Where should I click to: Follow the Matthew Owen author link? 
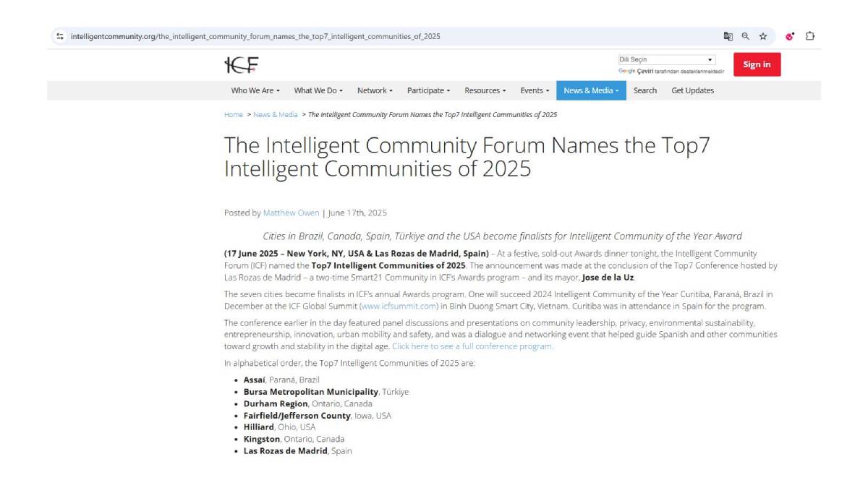coord(291,213)
